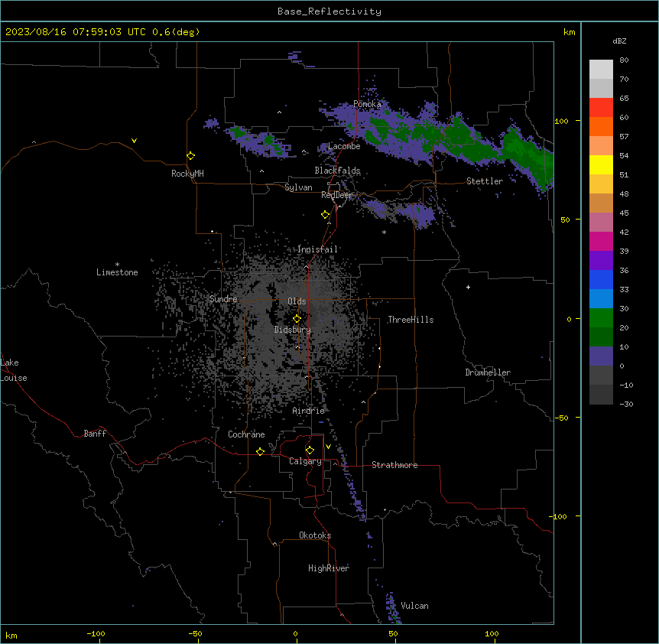Click the Drumheller label
Viewport: 659px width, 644px height.
point(488,372)
